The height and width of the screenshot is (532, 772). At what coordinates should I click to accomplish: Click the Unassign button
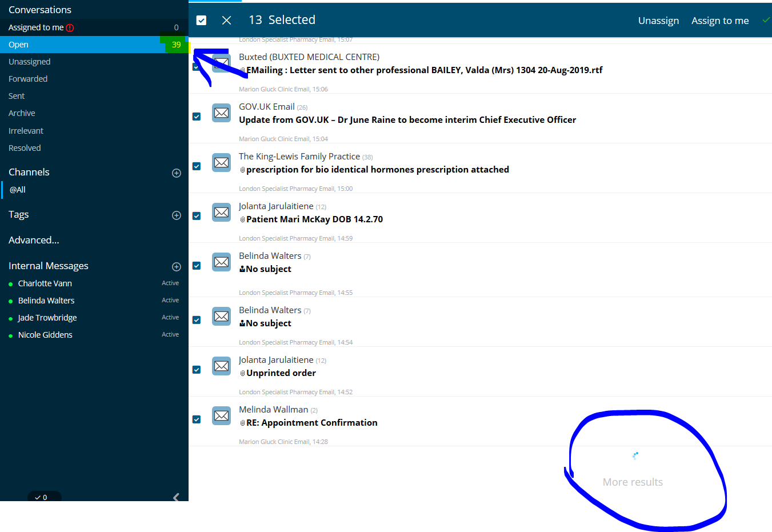click(658, 21)
